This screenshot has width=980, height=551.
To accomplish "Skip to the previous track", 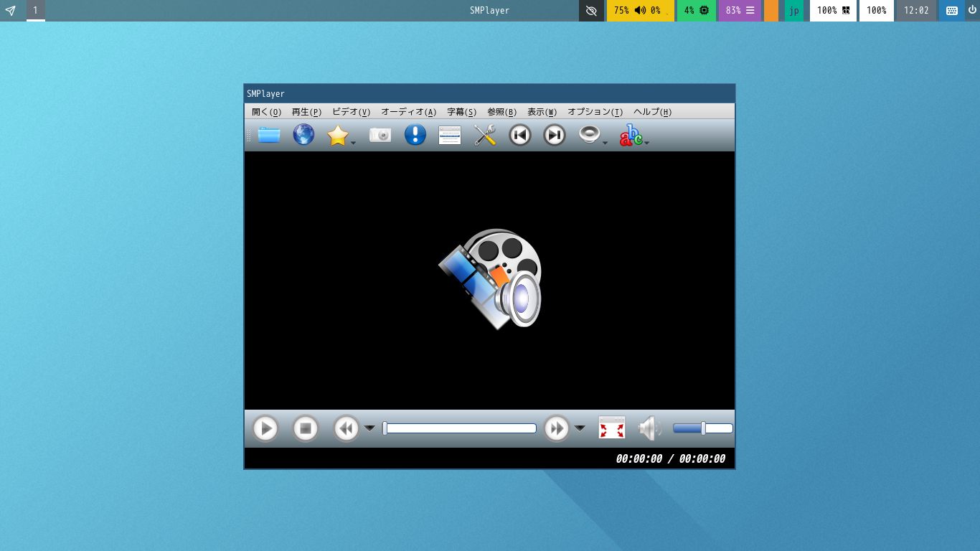I will pos(519,135).
